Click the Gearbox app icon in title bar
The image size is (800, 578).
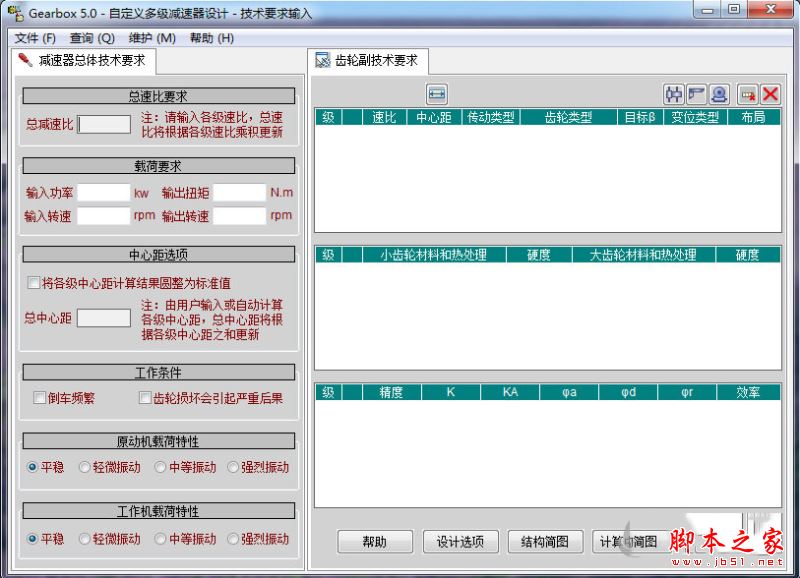point(14,13)
